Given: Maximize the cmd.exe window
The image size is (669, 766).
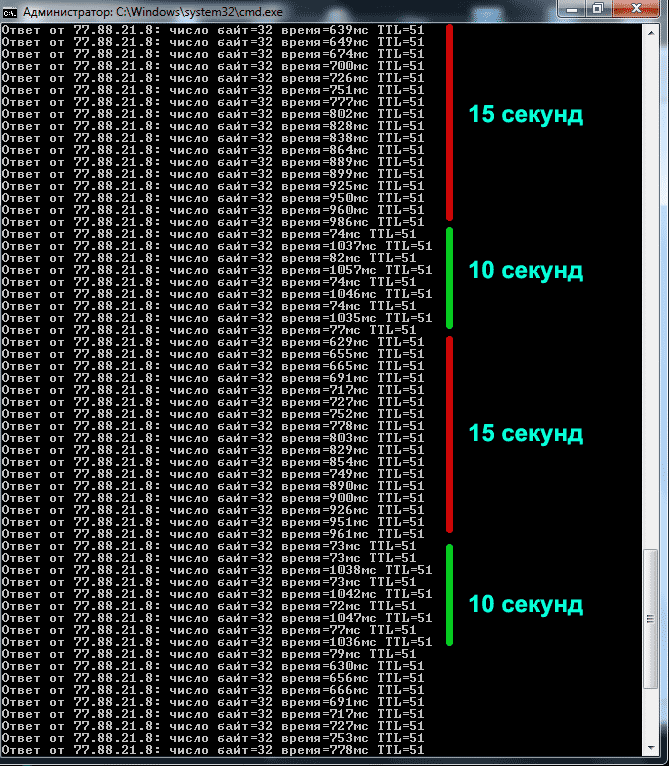Looking at the screenshot, I should click(x=598, y=9).
